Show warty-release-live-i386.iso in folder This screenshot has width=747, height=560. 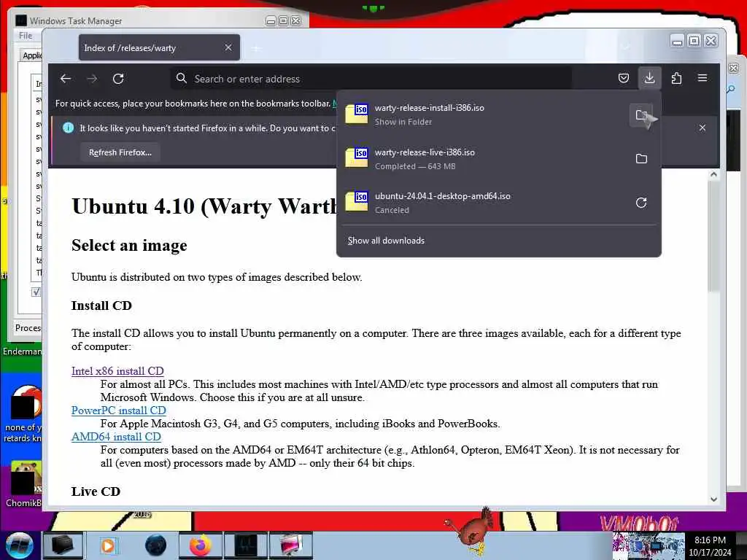pos(641,158)
